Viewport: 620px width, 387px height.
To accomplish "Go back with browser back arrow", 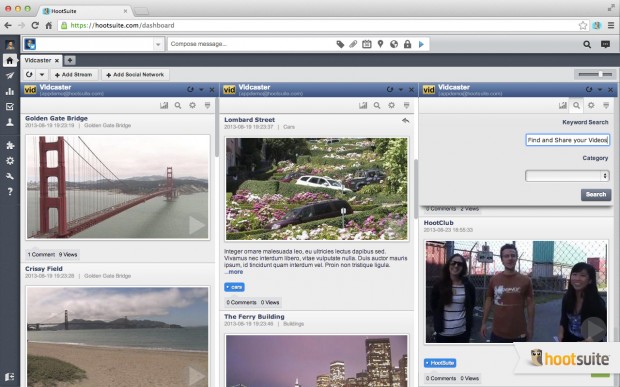I will coord(8,25).
